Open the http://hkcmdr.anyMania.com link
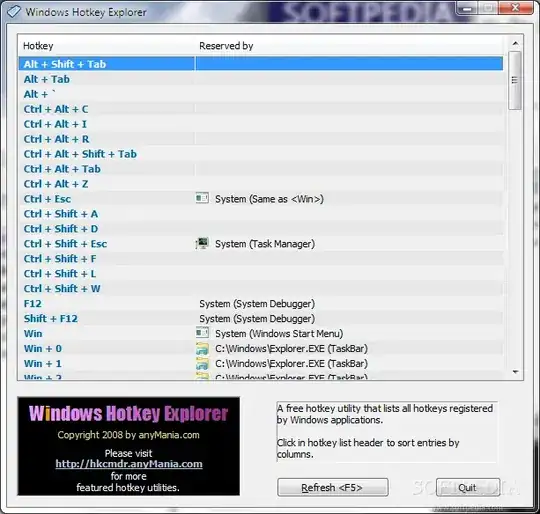 (129, 464)
